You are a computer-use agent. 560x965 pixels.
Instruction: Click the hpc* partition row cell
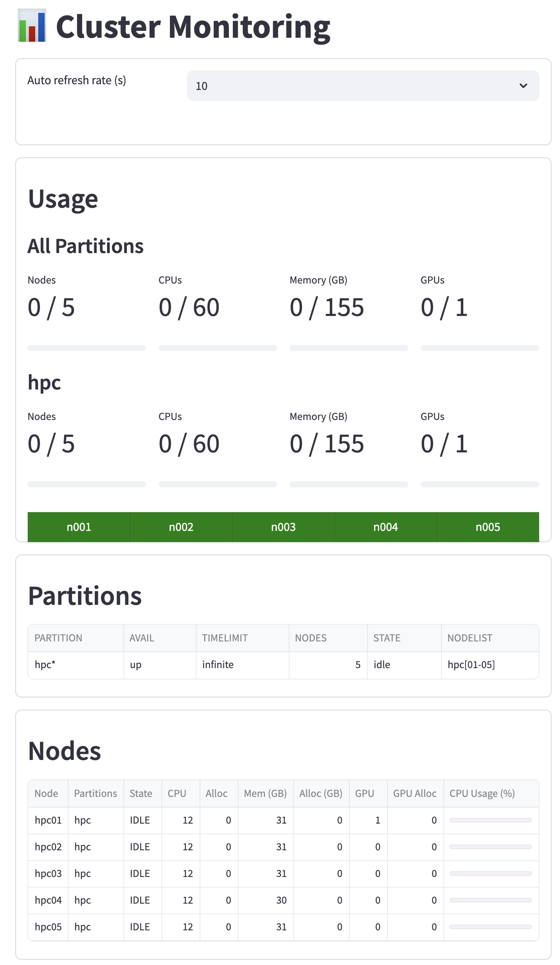(x=45, y=665)
